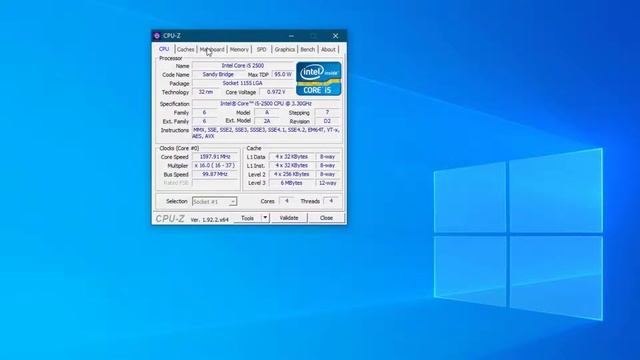This screenshot has height=360, width=640.
Task: Open the Caches tab
Action: [186, 49]
